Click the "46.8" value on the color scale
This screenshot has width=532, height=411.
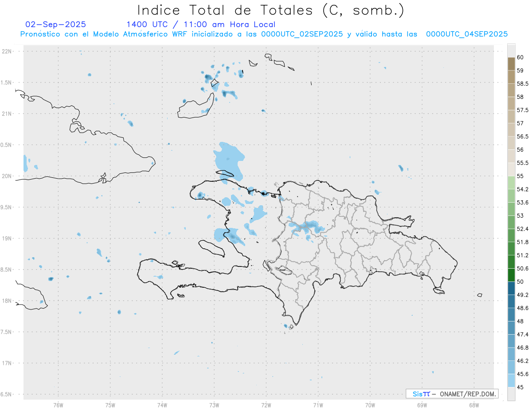[522, 348]
